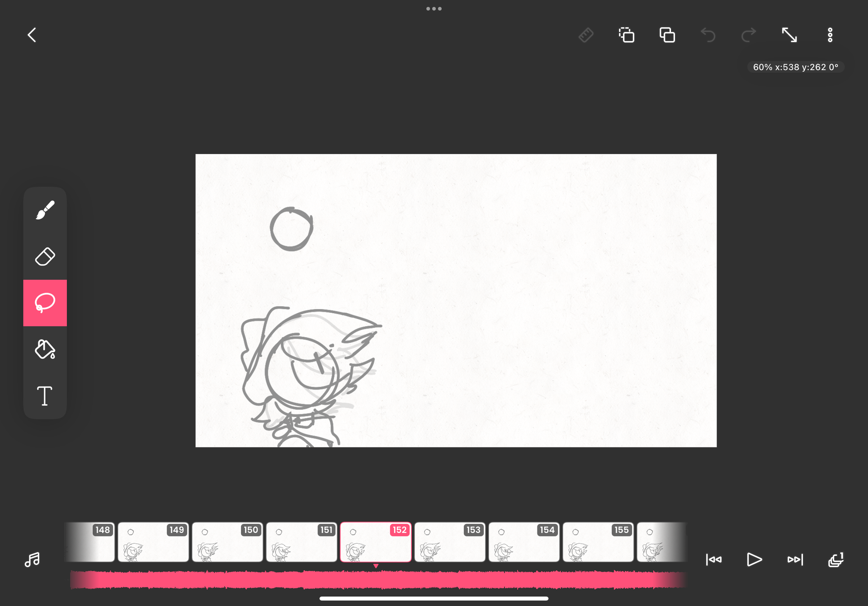Tap the three-dot multitasking handle at top
Image resolution: width=868 pixels, height=606 pixels.
[434, 9]
